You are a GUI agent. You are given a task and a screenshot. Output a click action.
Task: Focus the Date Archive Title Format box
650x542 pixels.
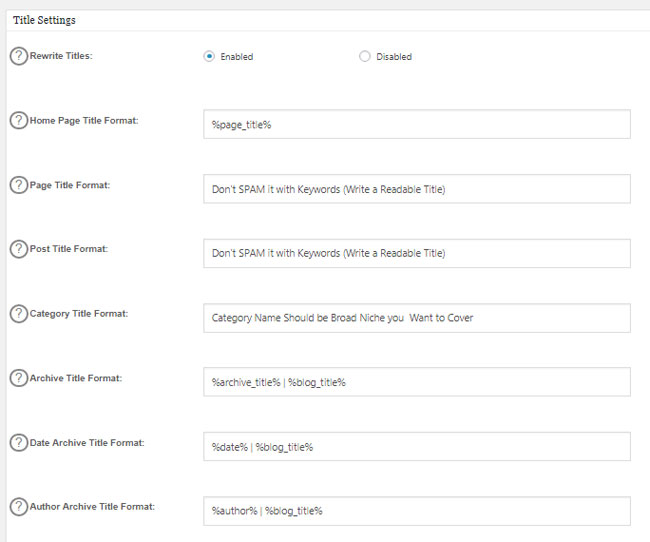pyautogui.click(x=417, y=447)
